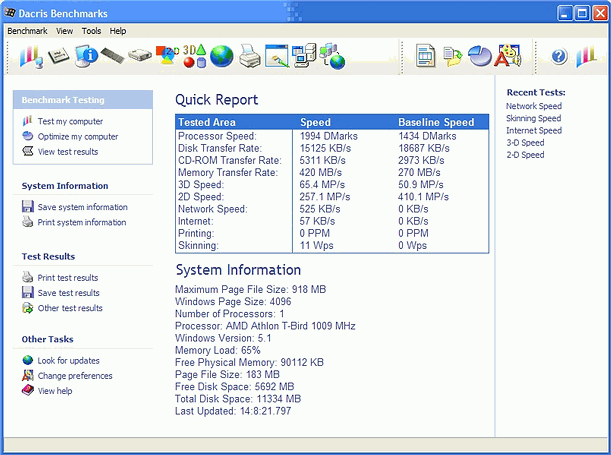Choose the Optimize my computer link

tap(78, 137)
